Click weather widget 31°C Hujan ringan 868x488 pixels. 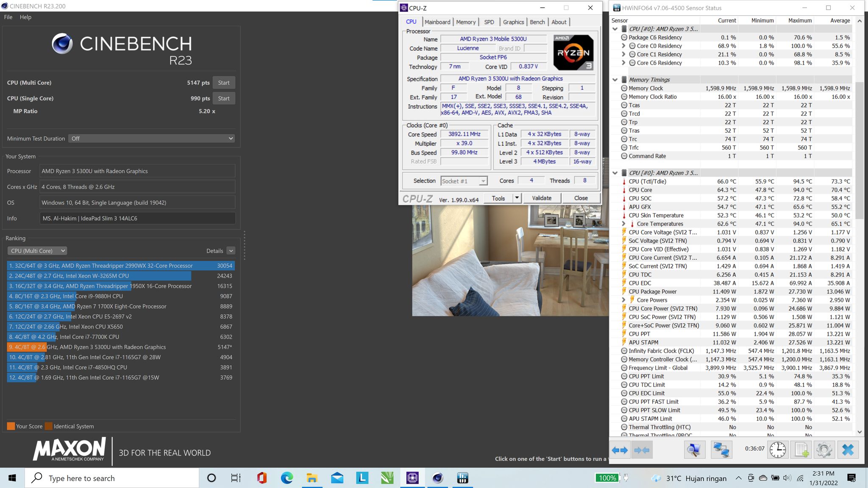point(689,478)
